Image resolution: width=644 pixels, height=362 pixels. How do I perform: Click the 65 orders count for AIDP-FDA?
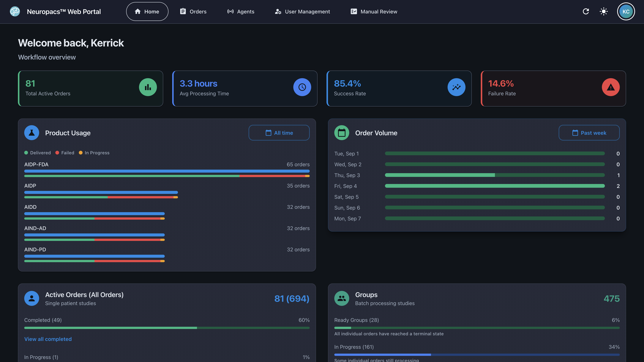[298, 164]
